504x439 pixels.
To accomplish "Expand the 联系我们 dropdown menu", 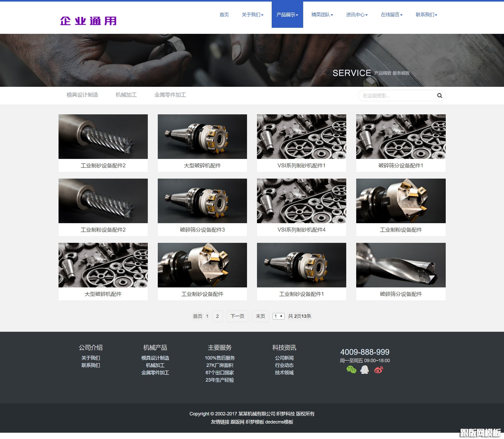I will [426, 15].
